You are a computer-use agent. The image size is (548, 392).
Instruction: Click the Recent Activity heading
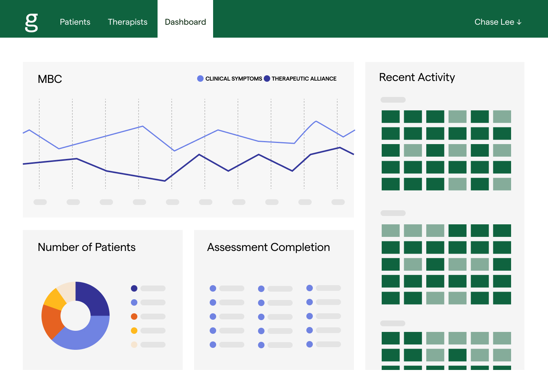(417, 77)
